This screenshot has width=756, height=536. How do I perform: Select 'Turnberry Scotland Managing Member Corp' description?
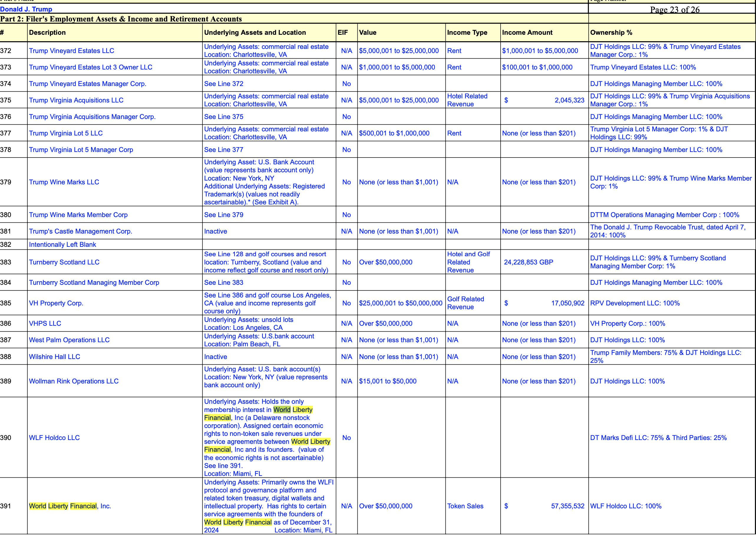(x=94, y=282)
